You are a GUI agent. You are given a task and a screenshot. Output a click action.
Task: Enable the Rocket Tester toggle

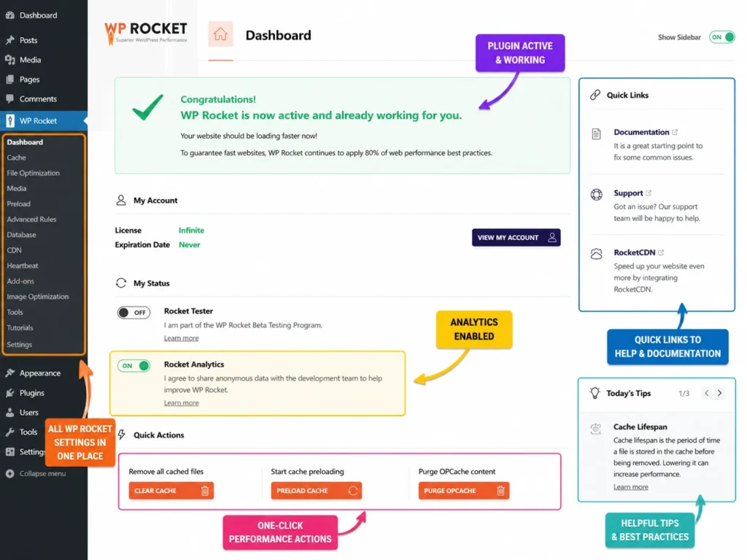pyautogui.click(x=134, y=312)
